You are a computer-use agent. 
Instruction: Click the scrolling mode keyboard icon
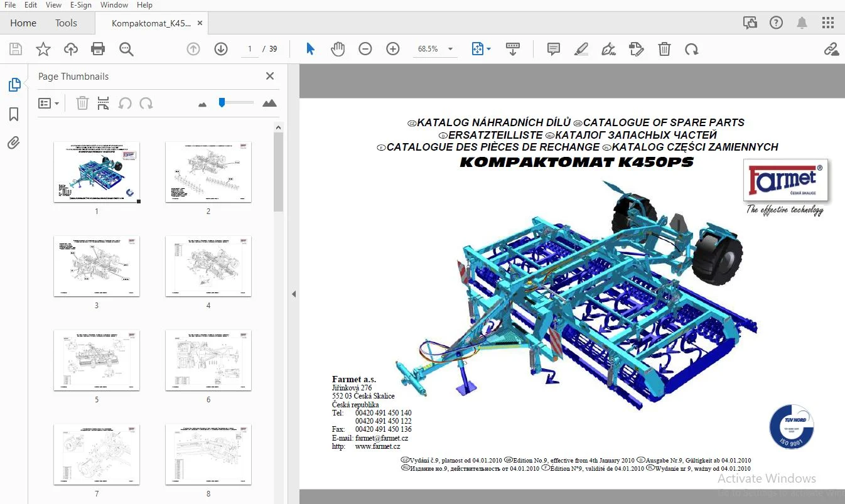[513, 49]
